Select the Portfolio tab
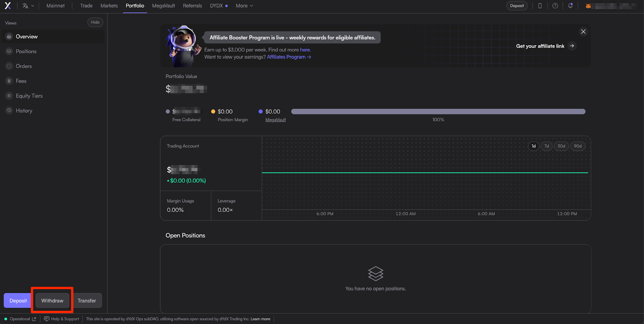644x324 pixels. pos(135,6)
